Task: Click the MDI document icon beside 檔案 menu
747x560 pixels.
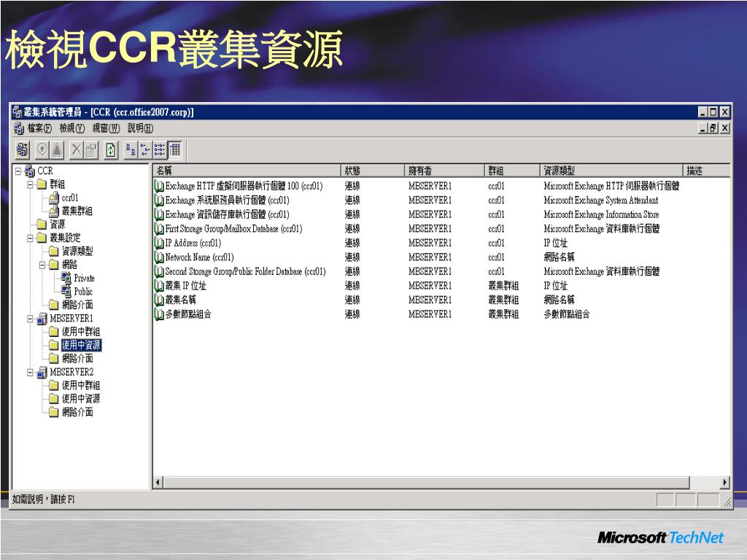Action: tap(19, 128)
